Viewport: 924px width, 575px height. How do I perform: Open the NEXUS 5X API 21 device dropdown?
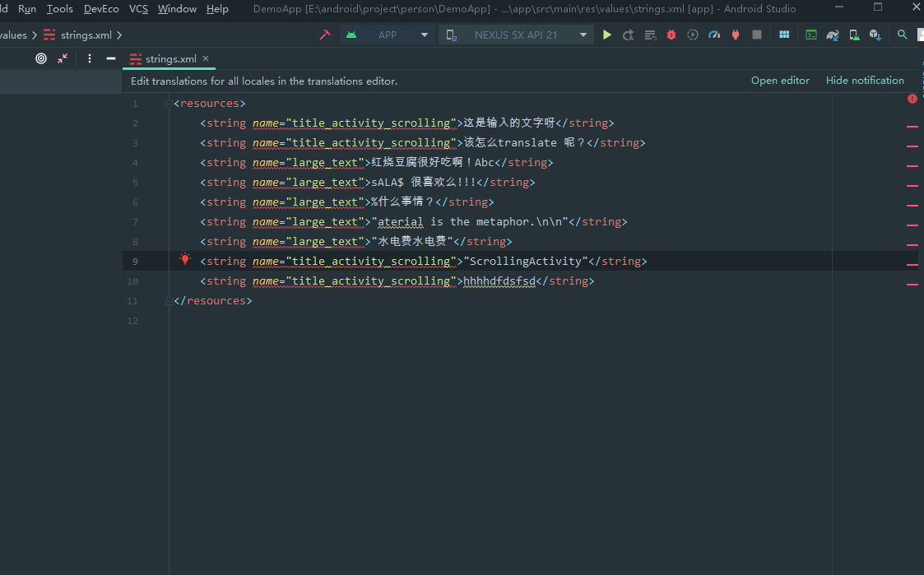516,35
